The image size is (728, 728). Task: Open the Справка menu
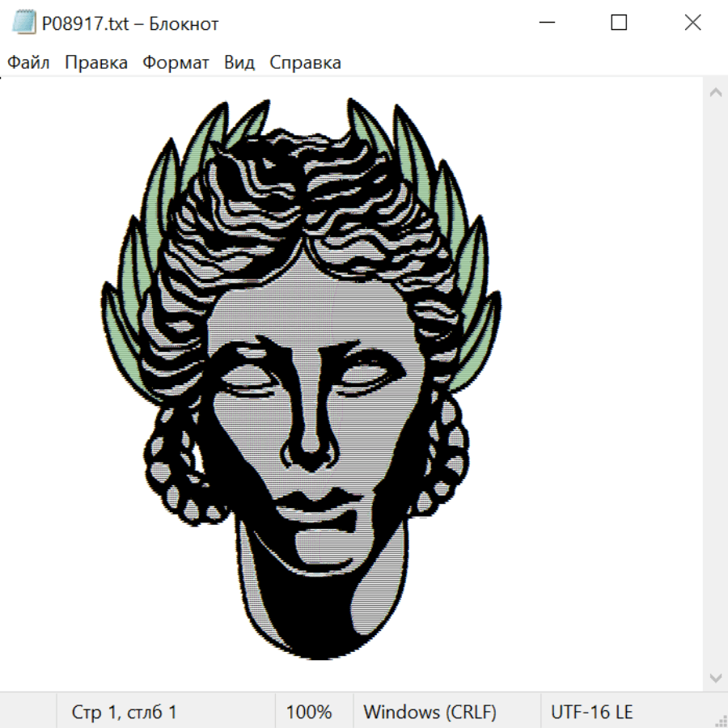pyautogui.click(x=305, y=63)
